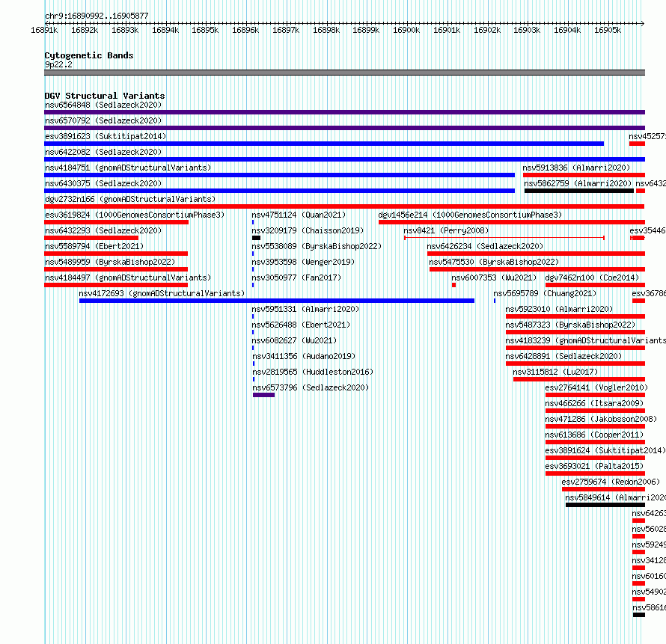Click the red bar under dgv2732n166

click(344, 206)
